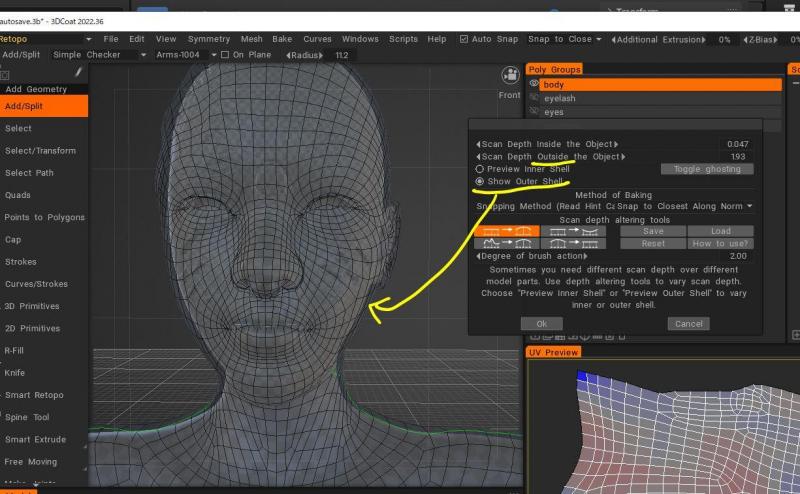Open the Symmetry menu
Image resolution: width=800 pixels, height=494 pixels.
point(208,39)
